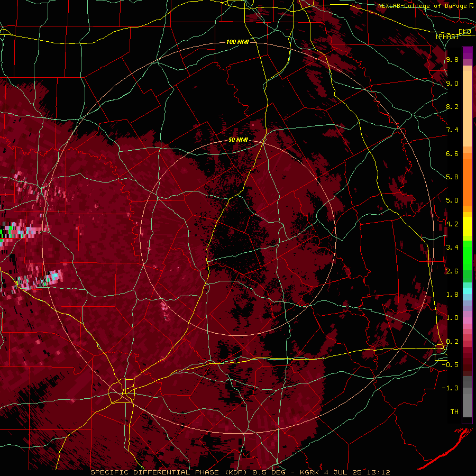This screenshot has height=476, width=476.
Task: Click the KGRK station identifier
Action: tap(309, 472)
